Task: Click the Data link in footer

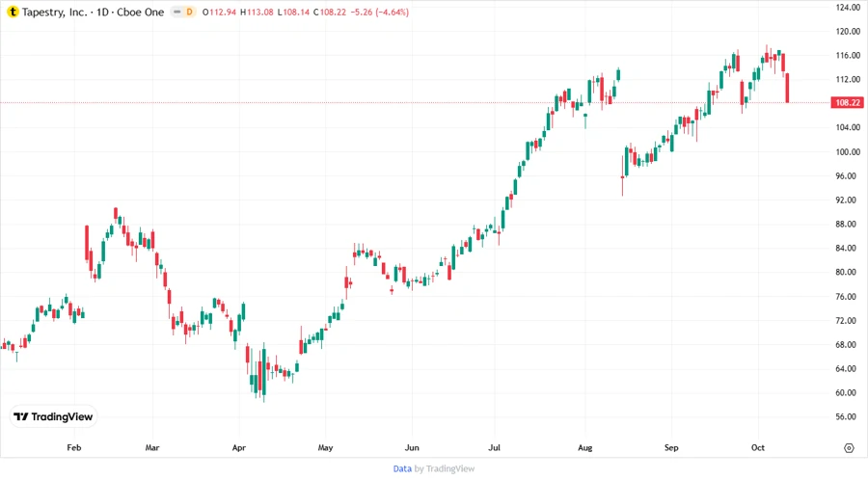Action: coord(402,468)
